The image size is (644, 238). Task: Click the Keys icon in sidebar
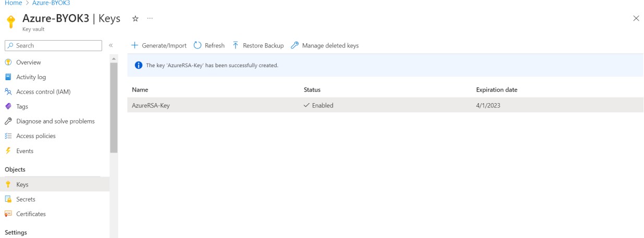pos(8,184)
